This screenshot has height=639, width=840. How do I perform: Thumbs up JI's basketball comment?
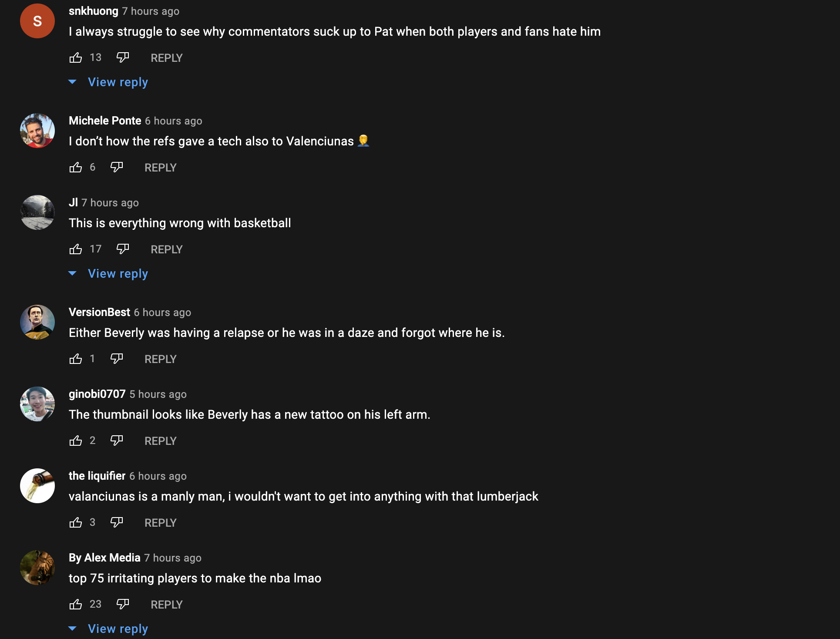pos(76,249)
